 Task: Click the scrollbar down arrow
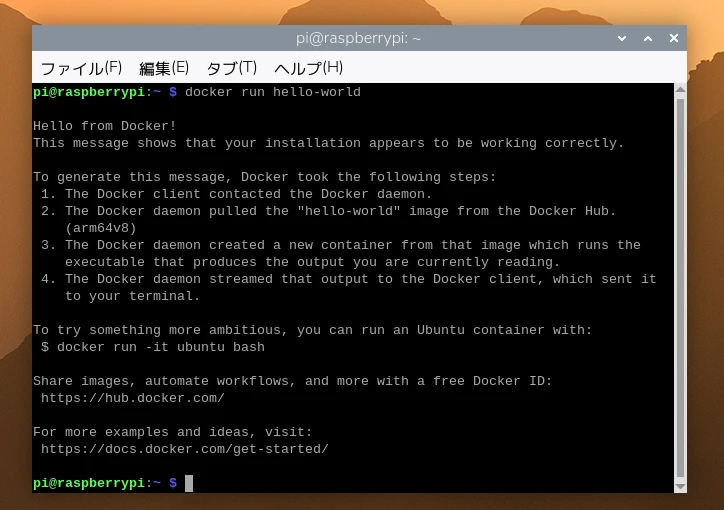[x=680, y=486]
